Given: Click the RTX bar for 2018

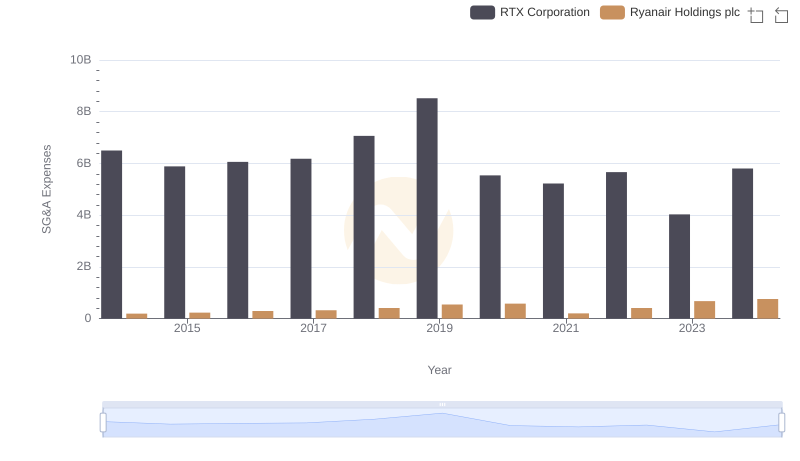Looking at the screenshot, I should coord(364,227).
